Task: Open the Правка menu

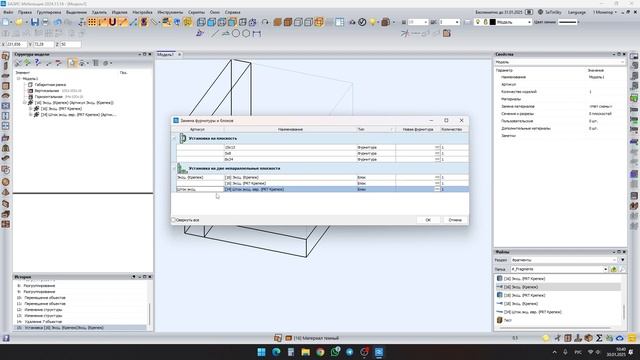Action: pyautogui.click(x=25, y=12)
